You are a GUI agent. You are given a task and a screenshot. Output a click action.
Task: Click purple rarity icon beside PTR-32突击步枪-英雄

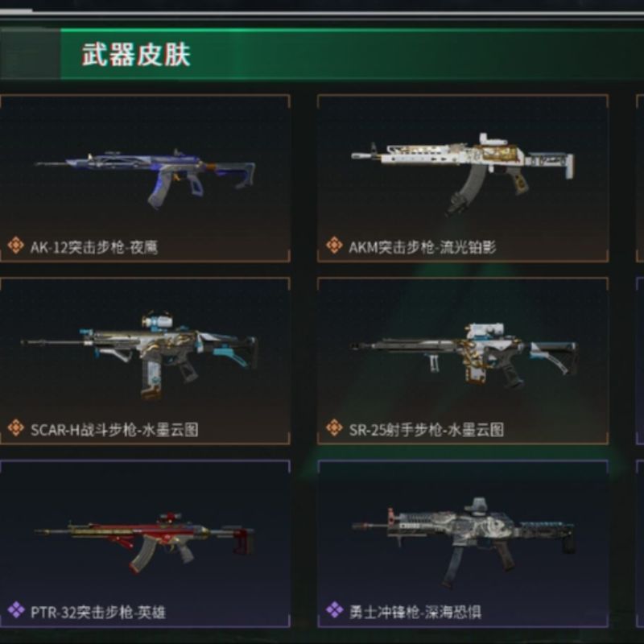coord(15,610)
